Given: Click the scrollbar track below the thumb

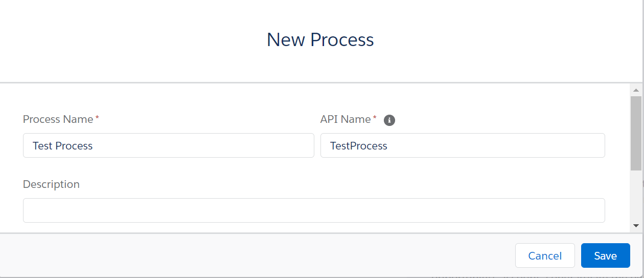Looking at the screenshot, I should (x=636, y=195).
